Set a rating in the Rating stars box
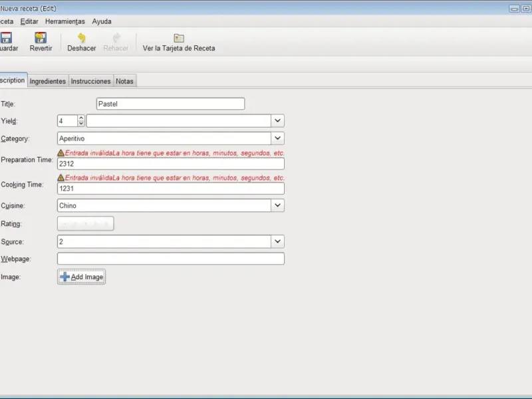 [86, 223]
